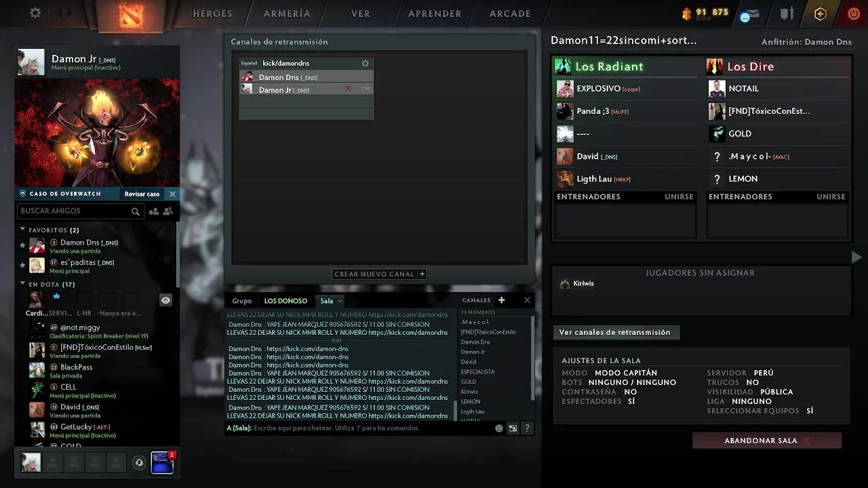Select Panda ;3 in the Radiant team
Screen dimensions: 868x488
tap(625, 111)
